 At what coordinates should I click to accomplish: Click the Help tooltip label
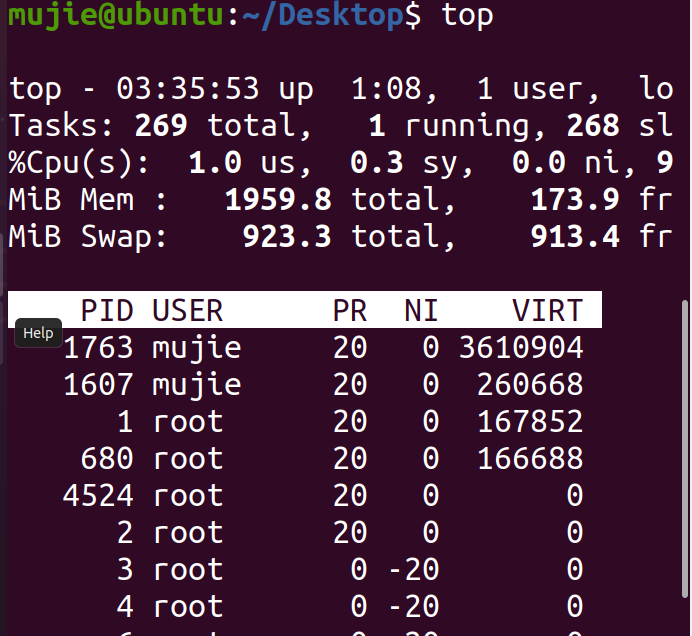[38, 333]
